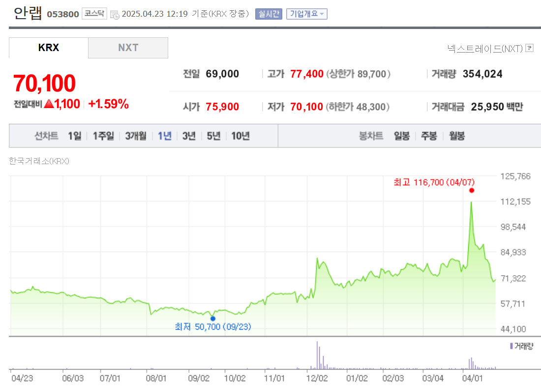Select the 3년 line chart period

click(x=189, y=136)
